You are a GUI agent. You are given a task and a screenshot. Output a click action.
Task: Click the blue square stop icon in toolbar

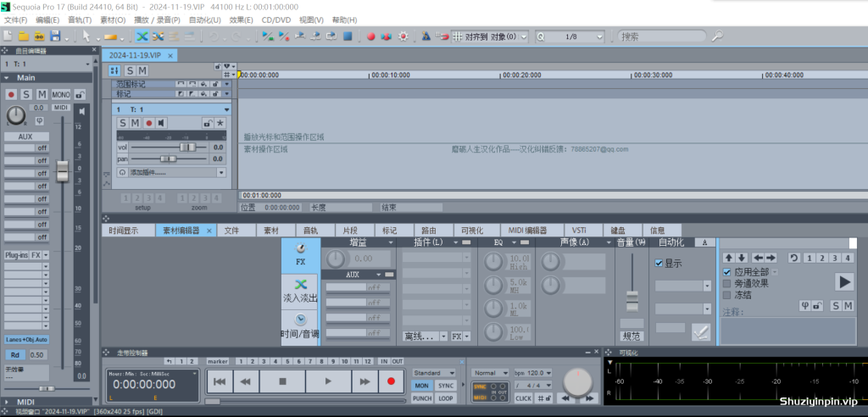click(348, 36)
